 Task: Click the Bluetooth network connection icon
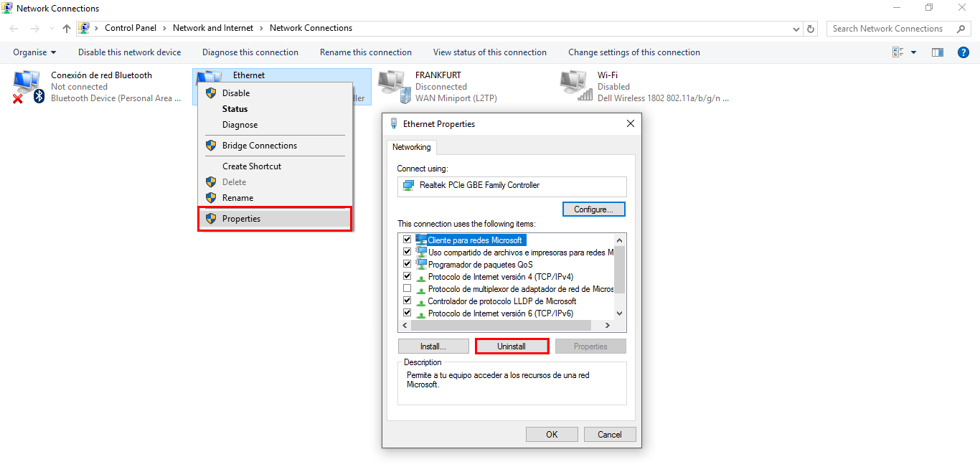29,87
